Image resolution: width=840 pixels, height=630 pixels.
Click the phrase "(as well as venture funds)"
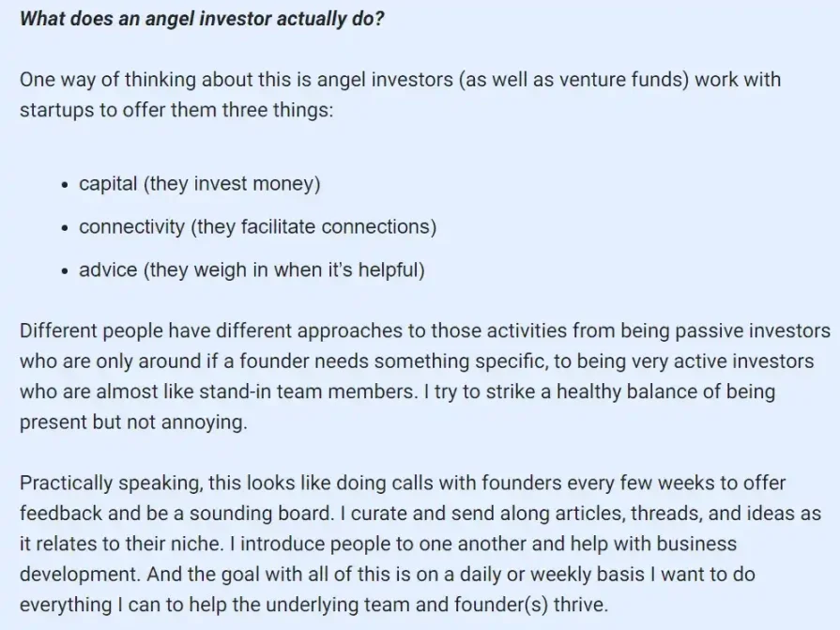tap(574, 79)
